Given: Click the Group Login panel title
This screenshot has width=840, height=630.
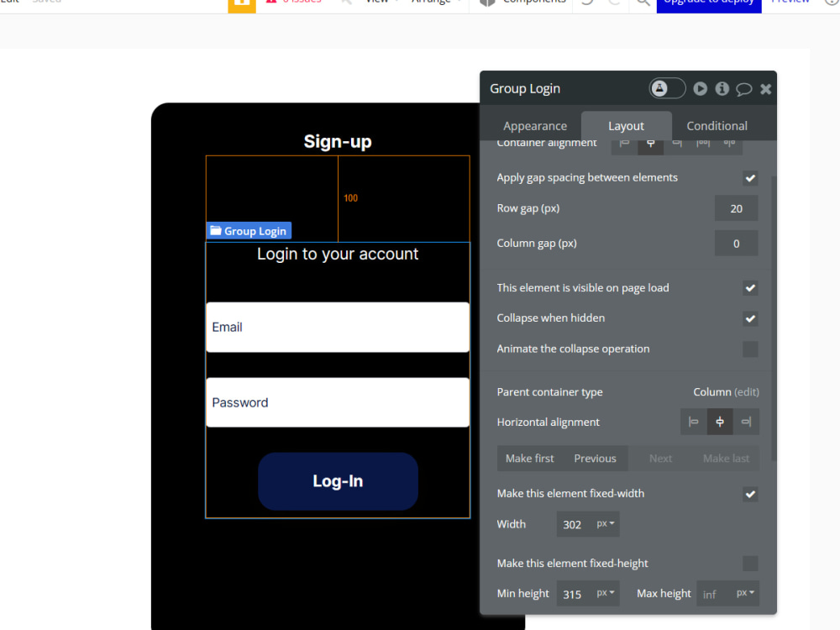Looking at the screenshot, I should click(x=525, y=89).
